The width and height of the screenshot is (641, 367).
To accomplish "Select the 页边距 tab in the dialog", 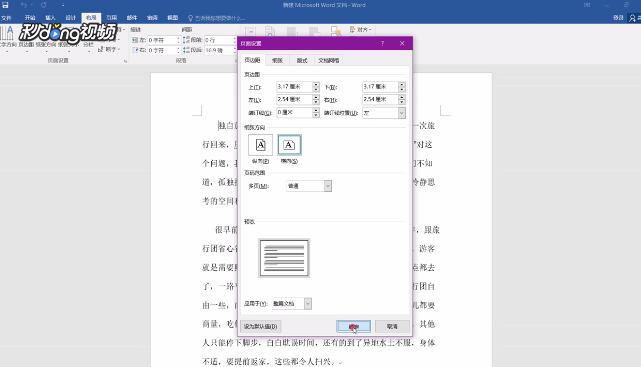I will click(252, 60).
